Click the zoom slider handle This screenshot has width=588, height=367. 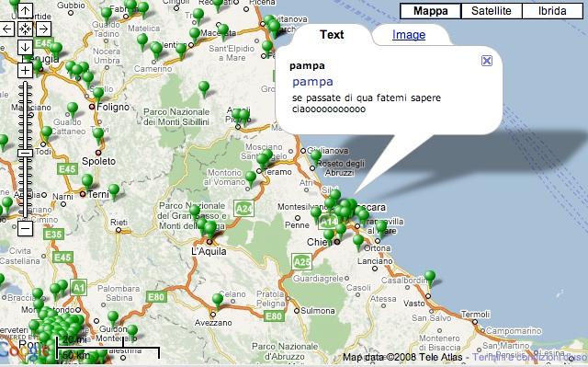pyautogui.click(x=25, y=153)
